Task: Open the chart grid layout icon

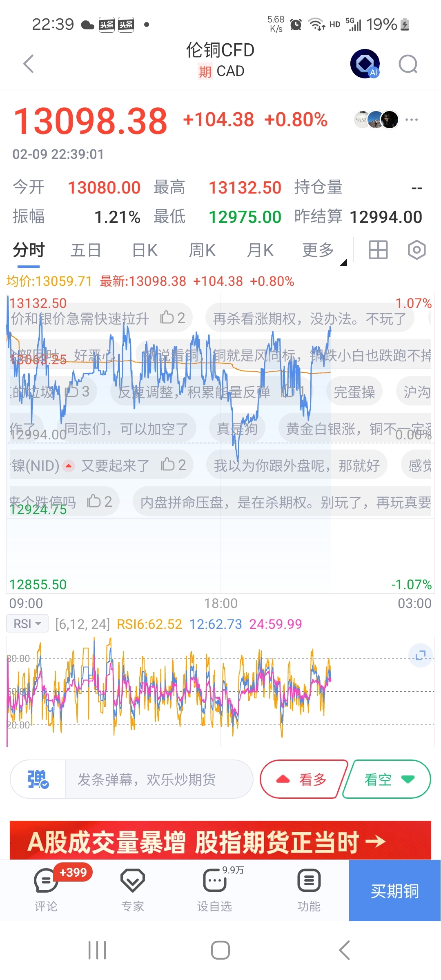Action: click(x=378, y=250)
